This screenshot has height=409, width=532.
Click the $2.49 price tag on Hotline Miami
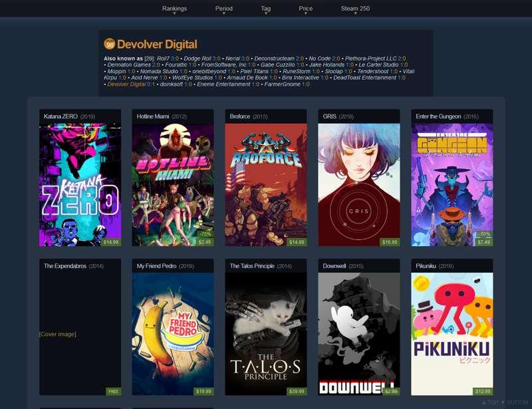coord(205,242)
